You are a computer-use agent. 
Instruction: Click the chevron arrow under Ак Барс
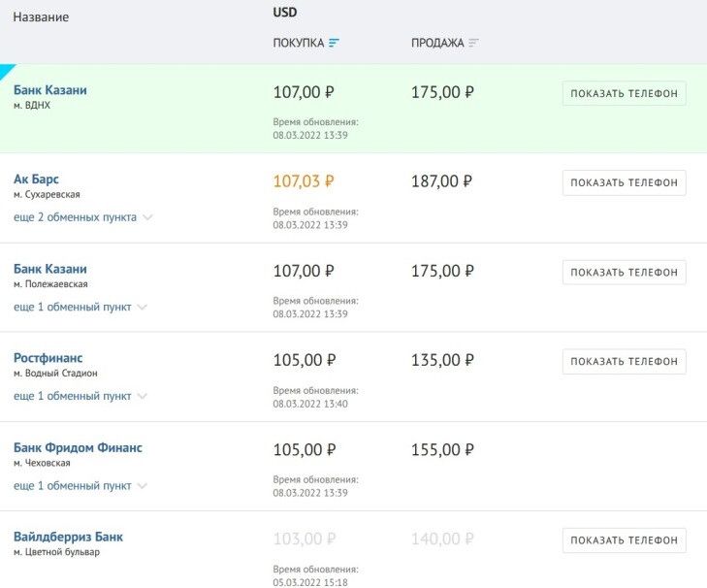[147, 217]
